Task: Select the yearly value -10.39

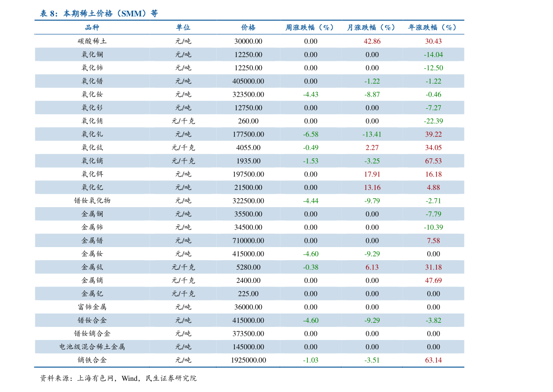Action: (x=434, y=228)
